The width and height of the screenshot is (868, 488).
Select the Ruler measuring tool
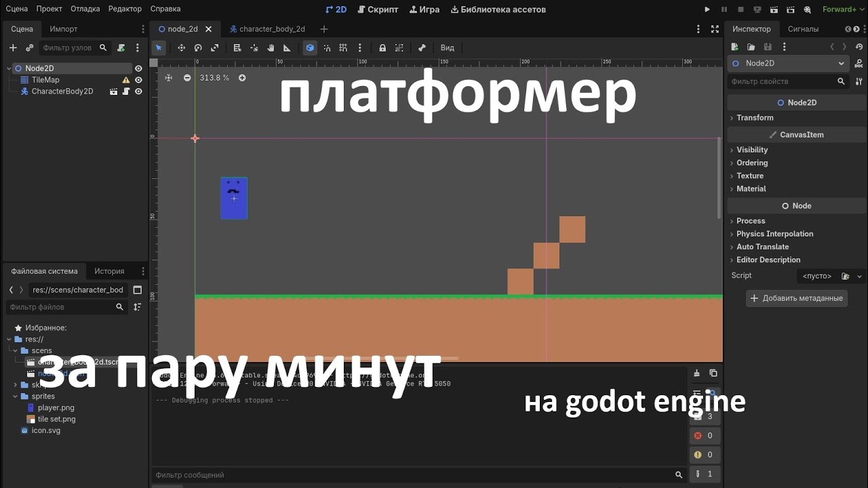point(287,48)
